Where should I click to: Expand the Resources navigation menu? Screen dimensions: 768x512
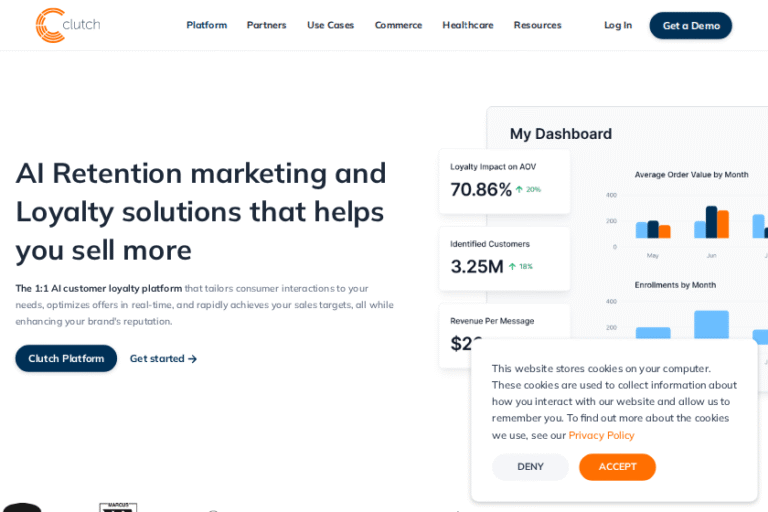coord(537,25)
